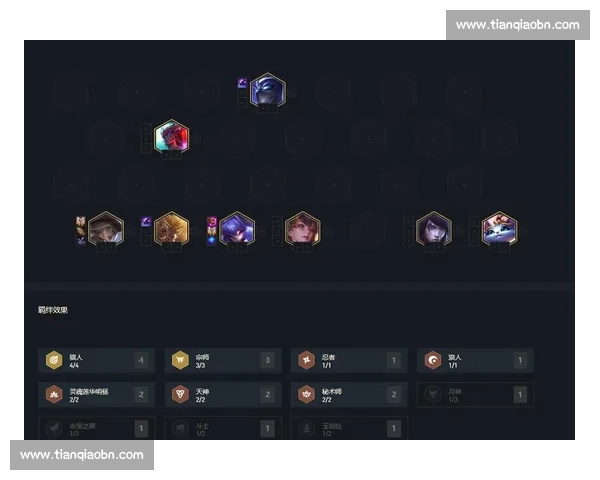Select the 狼人 crescent trait icon

click(433, 360)
